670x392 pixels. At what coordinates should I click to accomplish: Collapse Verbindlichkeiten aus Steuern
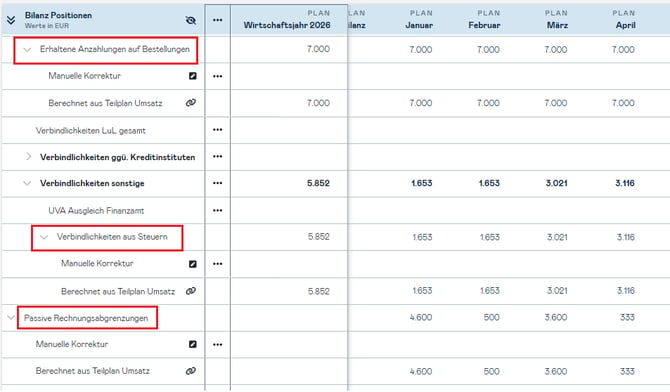(44, 237)
